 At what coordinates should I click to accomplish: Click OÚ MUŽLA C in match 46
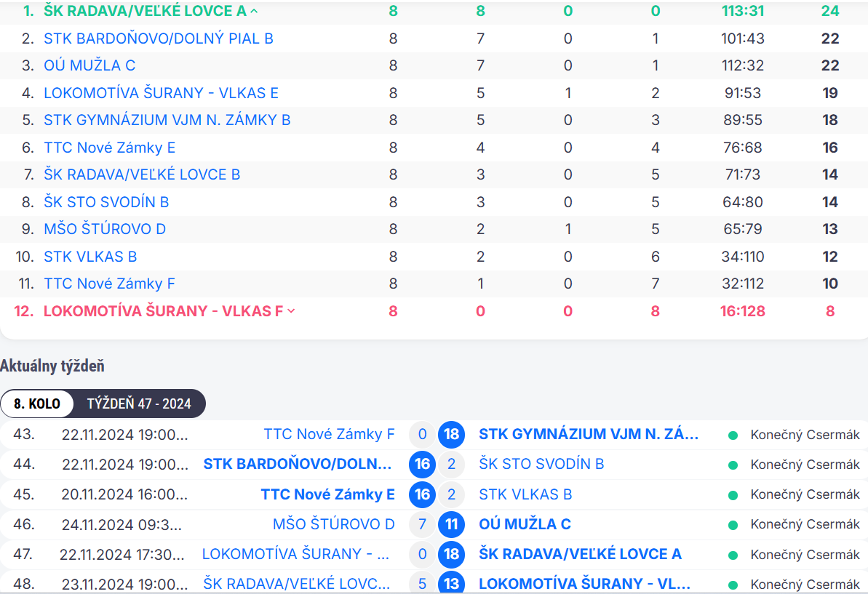tap(525, 523)
